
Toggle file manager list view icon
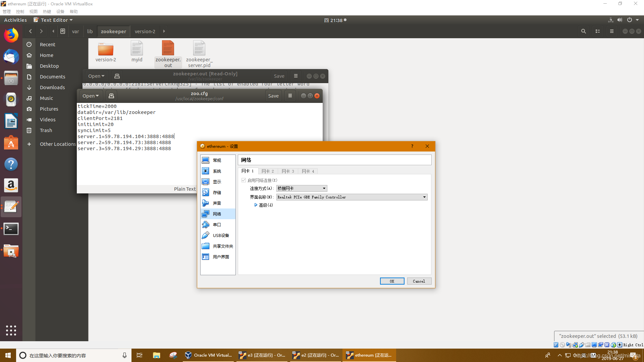coord(598,31)
